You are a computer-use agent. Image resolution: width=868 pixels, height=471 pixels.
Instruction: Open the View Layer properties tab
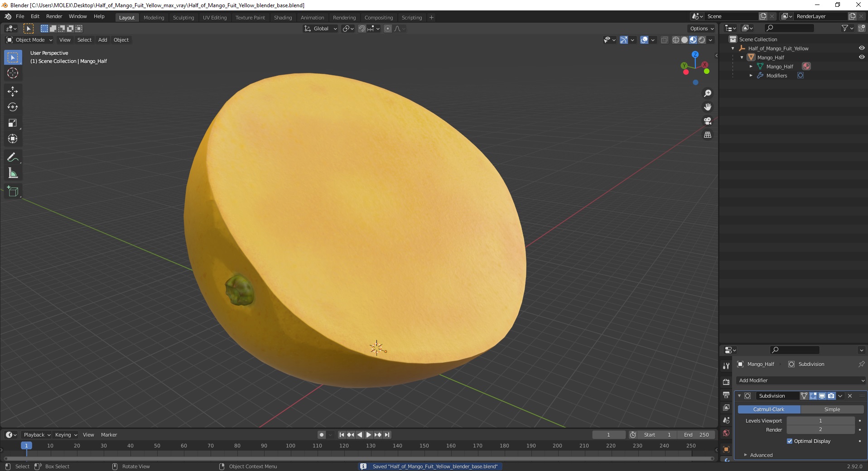(726, 408)
